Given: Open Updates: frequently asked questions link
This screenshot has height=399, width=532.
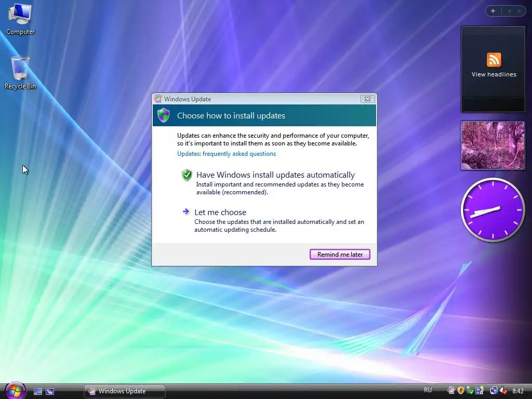Looking at the screenshot, I should pyautogui.click(x=227, y=154).
